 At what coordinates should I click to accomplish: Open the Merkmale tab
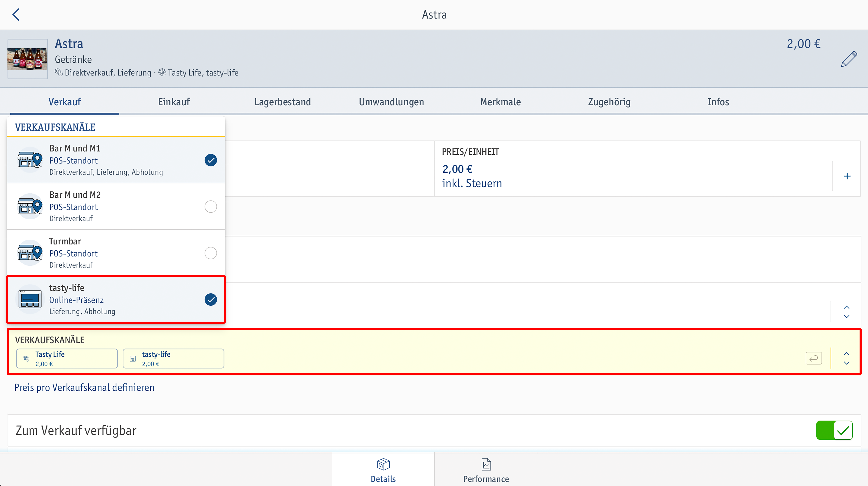coord(500,102)
